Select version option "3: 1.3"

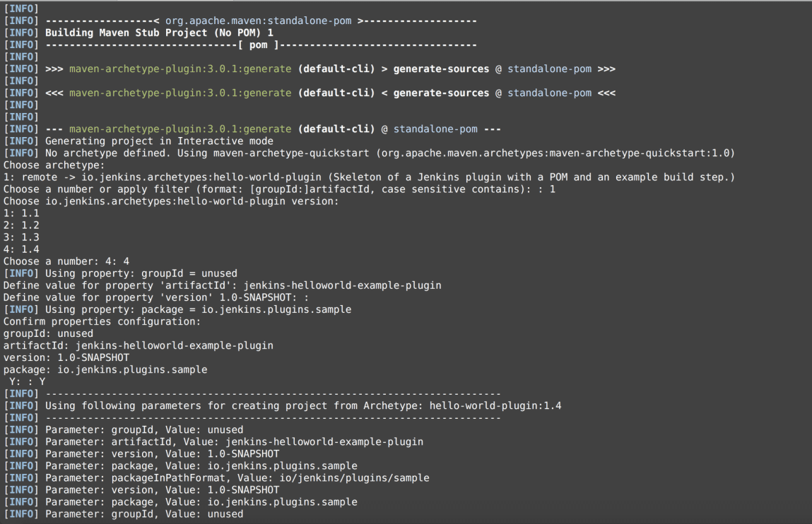tap(21, 237)
